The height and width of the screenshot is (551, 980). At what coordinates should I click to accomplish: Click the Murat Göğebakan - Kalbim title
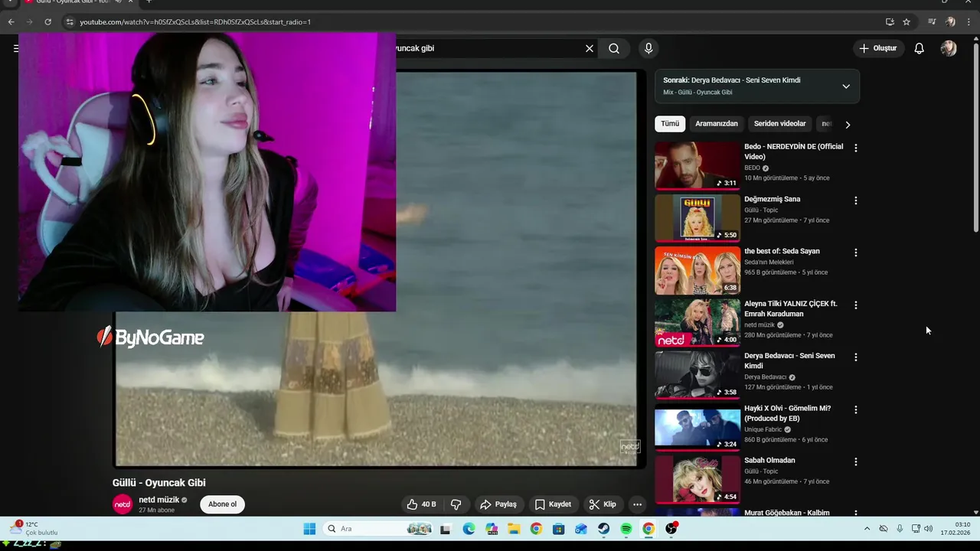[x=787, y=513]
